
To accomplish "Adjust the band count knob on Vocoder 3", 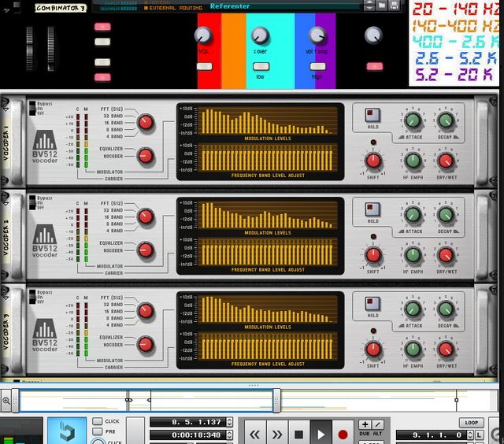I will pos(145,311).
